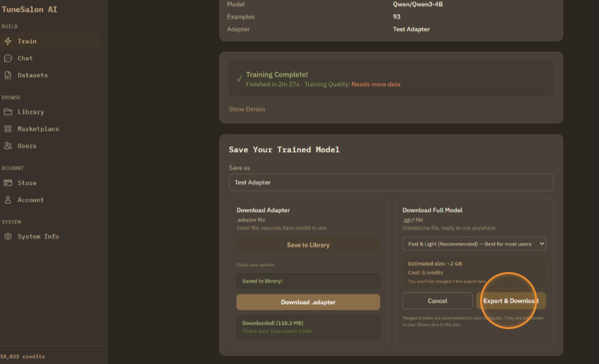Click the Datasets page icon
This screenshot has height=364, width=599.
coord(8,75)
